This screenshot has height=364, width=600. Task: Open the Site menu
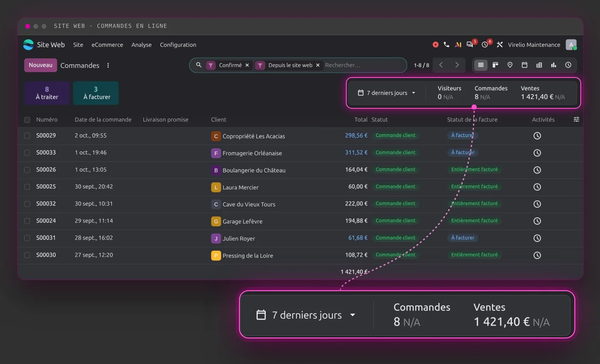(78, 45)
